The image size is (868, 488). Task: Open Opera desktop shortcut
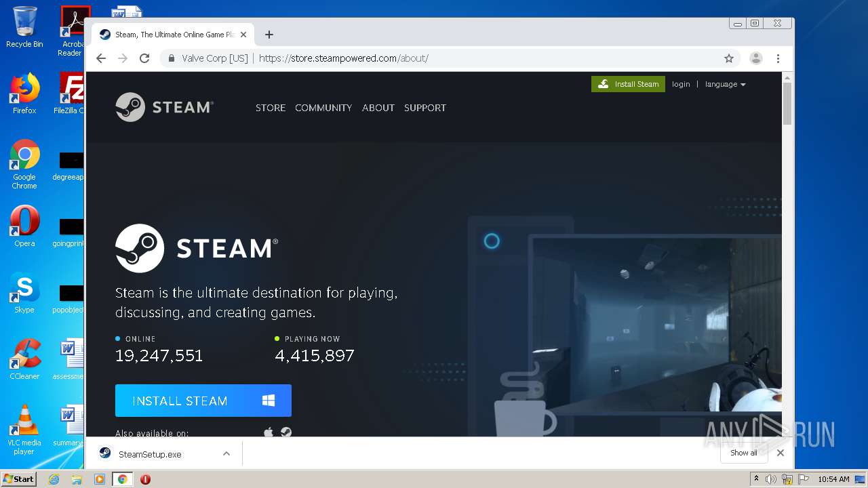24,226
